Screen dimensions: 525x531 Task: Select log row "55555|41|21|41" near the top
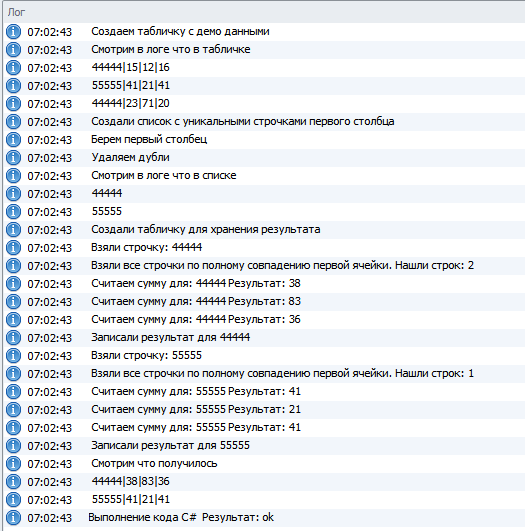[x=264, y=86]
